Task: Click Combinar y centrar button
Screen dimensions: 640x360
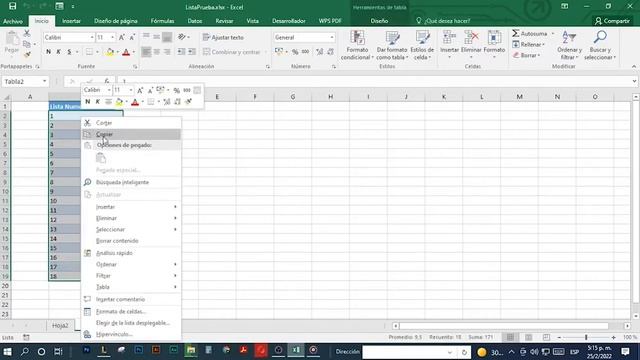Action: click(231, 52)
